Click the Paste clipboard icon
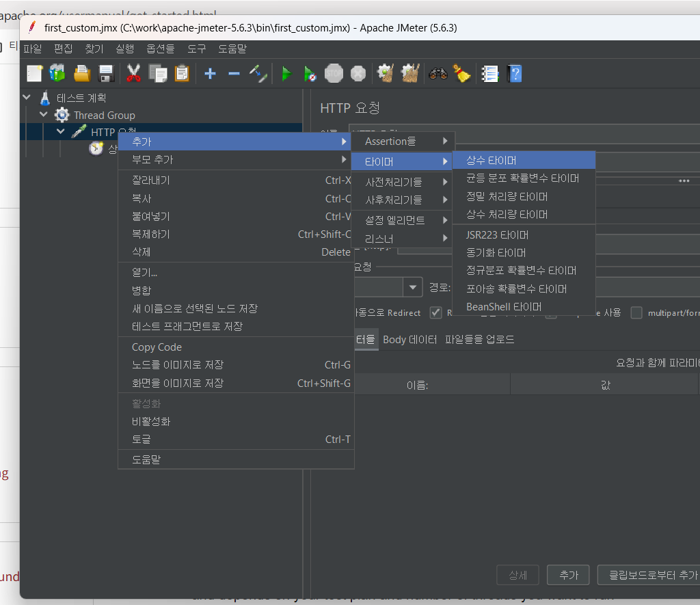 click(x=182, y=73)
